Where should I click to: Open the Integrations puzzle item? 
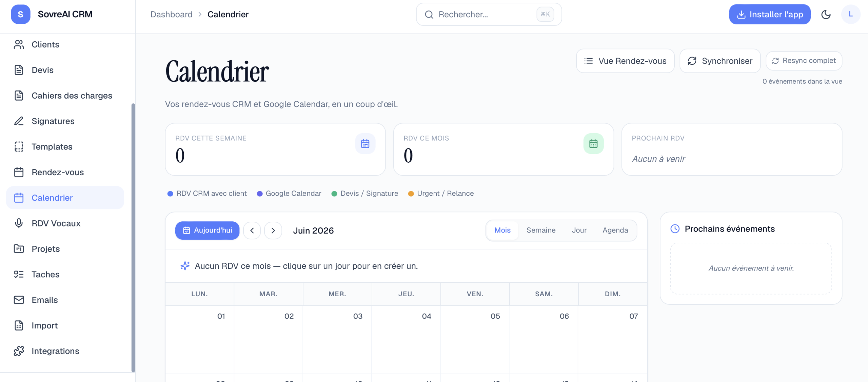[x=65, y=351]
